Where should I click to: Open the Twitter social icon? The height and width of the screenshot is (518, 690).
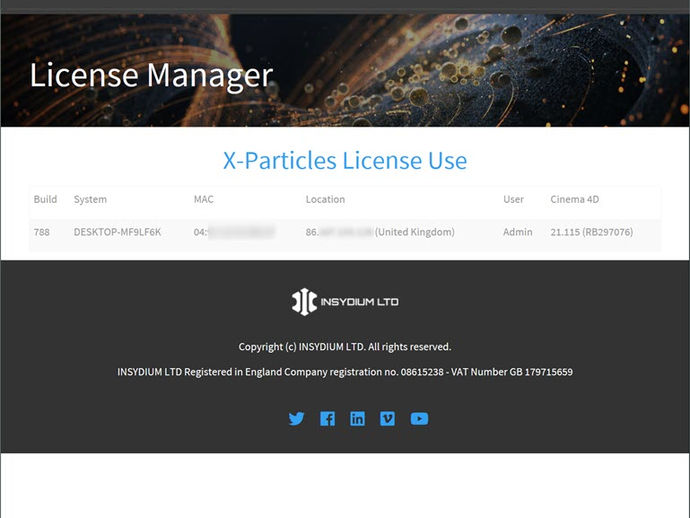(x=297, y=419)
